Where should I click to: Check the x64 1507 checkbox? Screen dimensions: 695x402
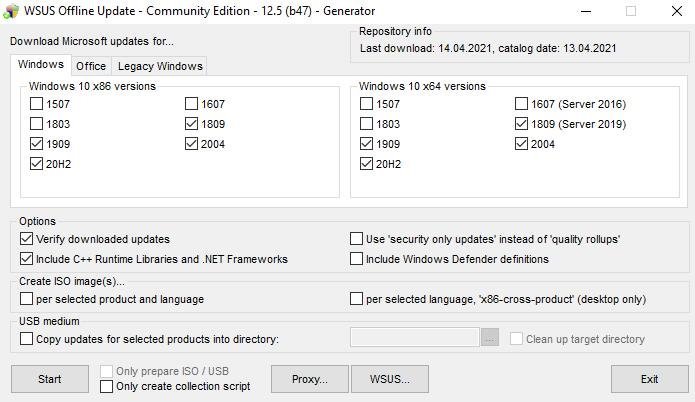366,104
